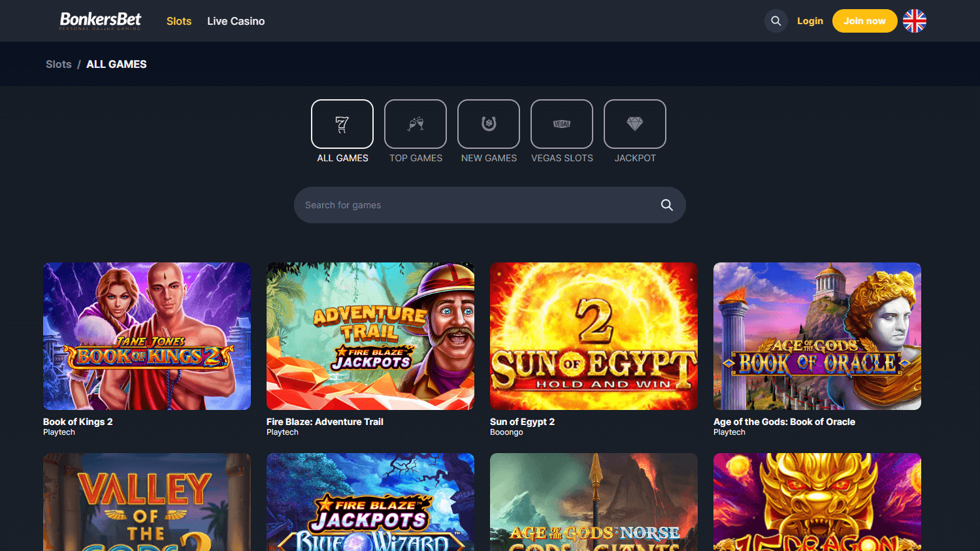Open the Book of Kings 2 game thumbnail

[146, 336]
